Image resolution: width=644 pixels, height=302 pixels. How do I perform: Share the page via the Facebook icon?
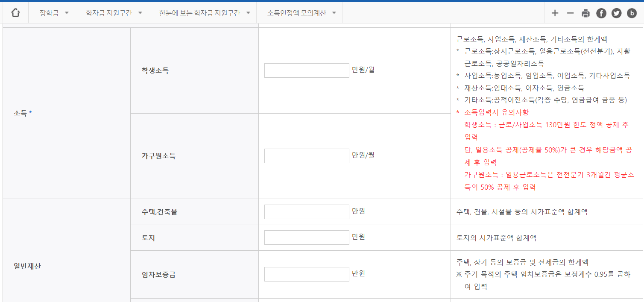click(x=601, y=13)
